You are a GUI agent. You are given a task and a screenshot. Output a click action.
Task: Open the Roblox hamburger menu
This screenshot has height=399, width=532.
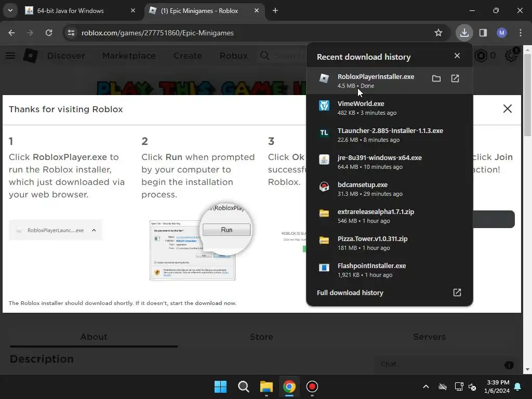point(10,55)
